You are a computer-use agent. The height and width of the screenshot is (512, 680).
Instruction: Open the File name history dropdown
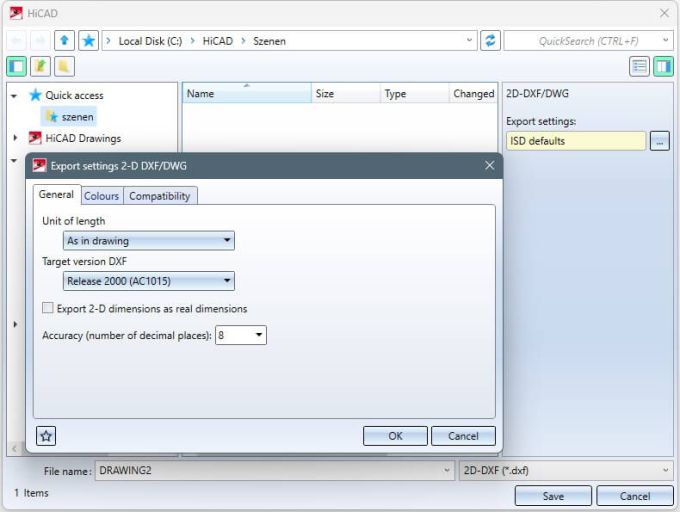click(x=447, y=470)
